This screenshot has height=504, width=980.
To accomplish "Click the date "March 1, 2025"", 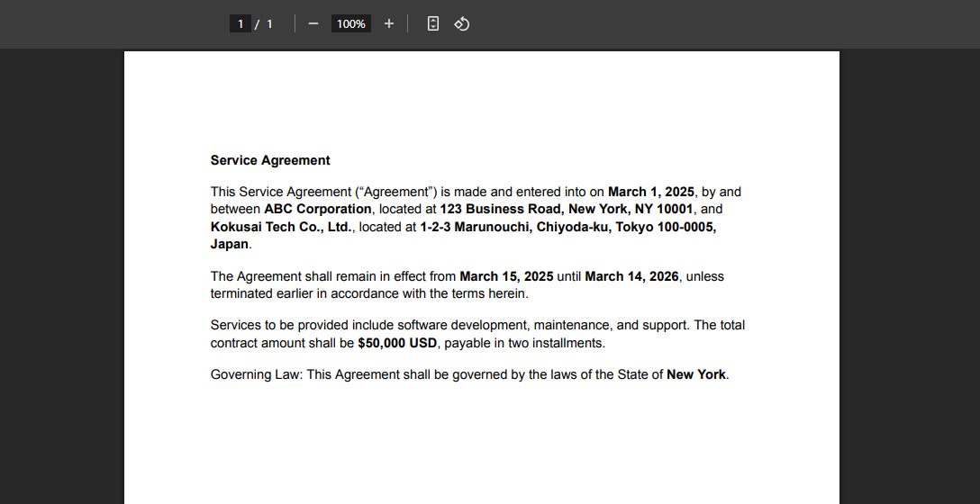I will pos(650,192).
